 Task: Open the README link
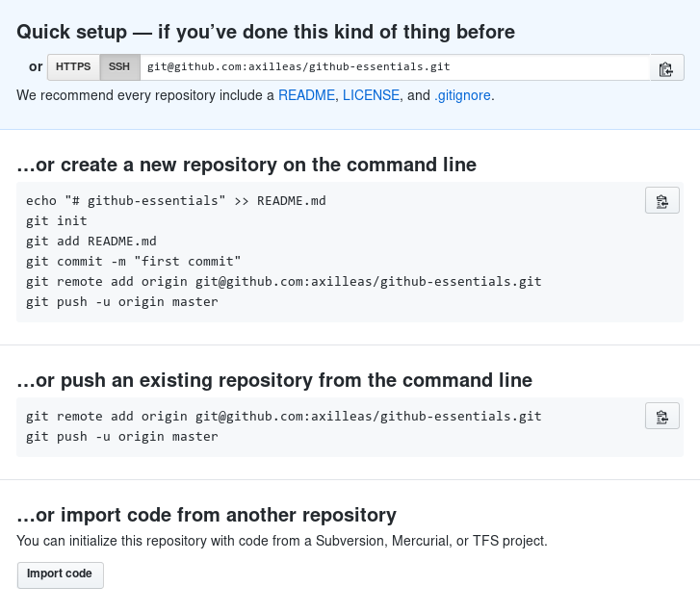pyautogui.click(x=306, y=96)
